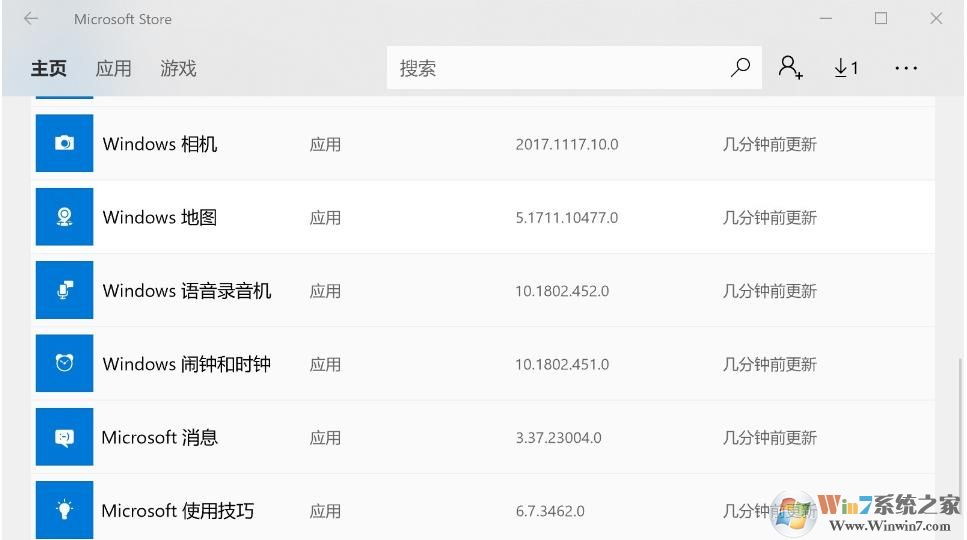967x540 pixels.
Task: Click the Windows 相机 camera icon
Action: pyautogui.click(x=64, y=143)
